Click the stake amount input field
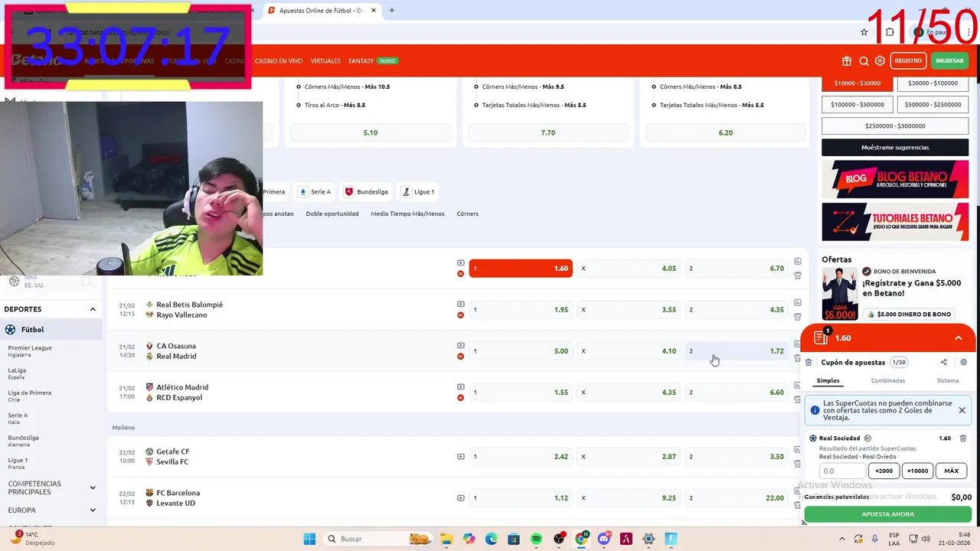 842,471
